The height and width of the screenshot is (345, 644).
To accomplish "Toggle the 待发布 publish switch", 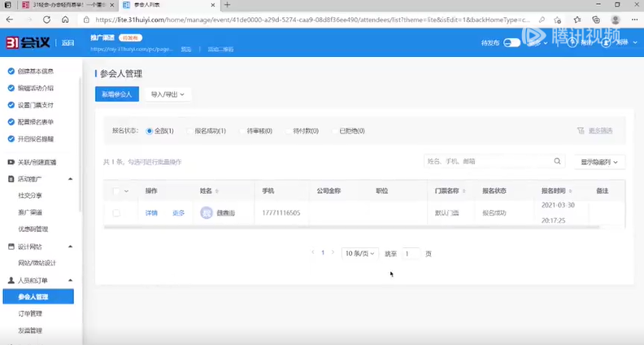I will [512, 42].
